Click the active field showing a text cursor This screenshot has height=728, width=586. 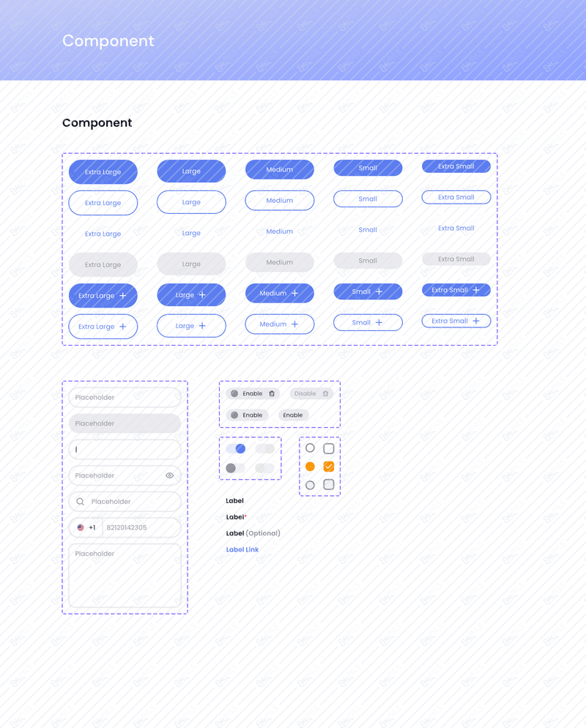tap(125, 450)
